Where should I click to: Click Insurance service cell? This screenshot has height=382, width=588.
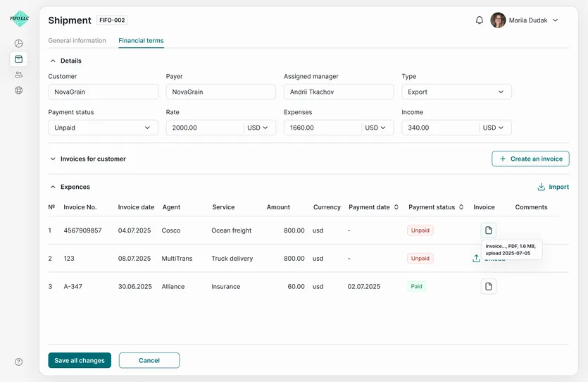[x=226, y=286]
